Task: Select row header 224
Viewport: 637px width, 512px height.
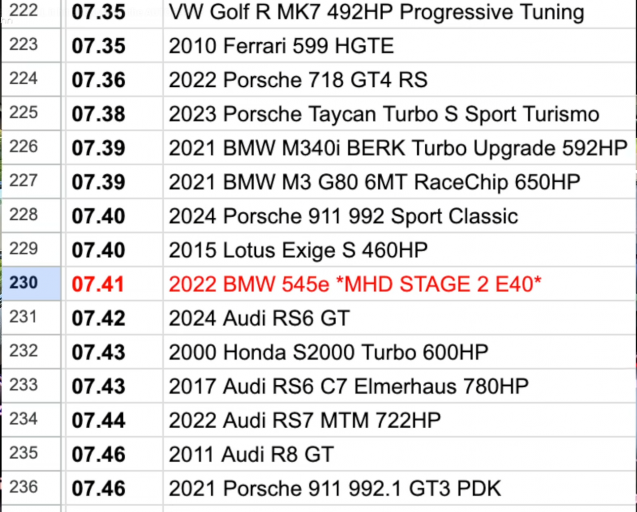Action: click(31, 79)
